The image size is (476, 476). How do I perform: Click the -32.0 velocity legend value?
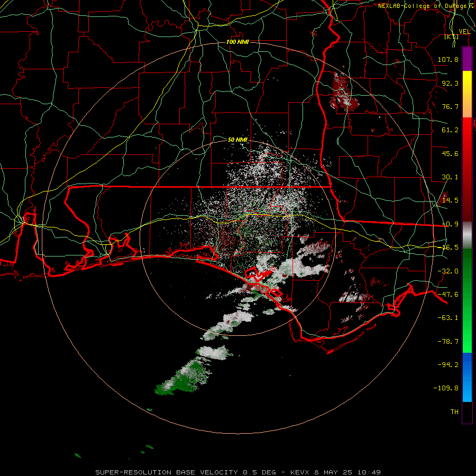pyautogui.click(x=448, y=271)
